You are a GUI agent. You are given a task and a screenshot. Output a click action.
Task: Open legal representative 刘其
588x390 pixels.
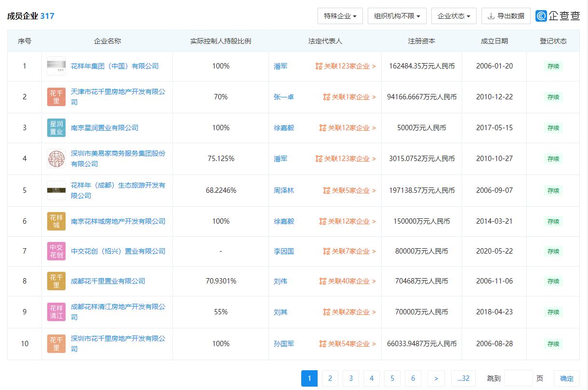click(281, 312)
